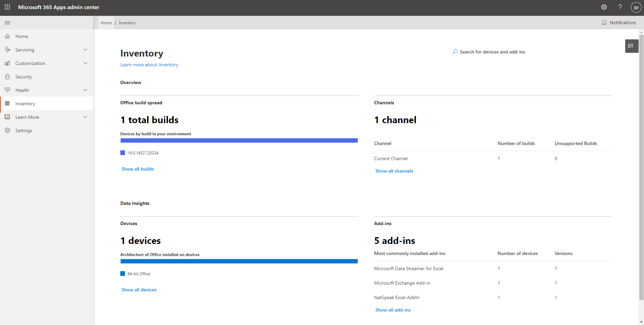The image size is (644, 325).
Task: Open Customization navigation item
Action: pos(47,63)
